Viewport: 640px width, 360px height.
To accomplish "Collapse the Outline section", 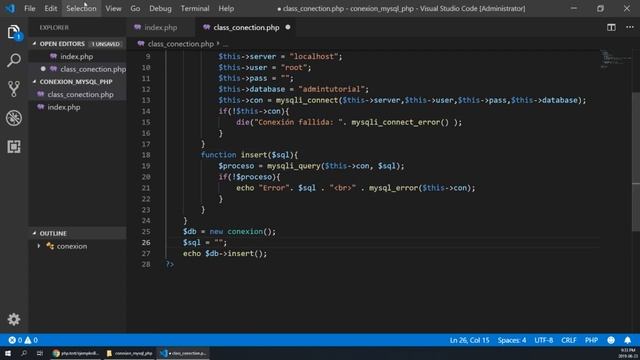I will [x=35, y=233].
